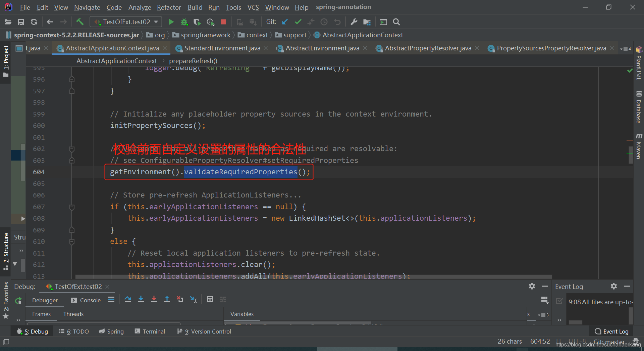
Task: Click the Step Out debugger icon
Action: 167,299
